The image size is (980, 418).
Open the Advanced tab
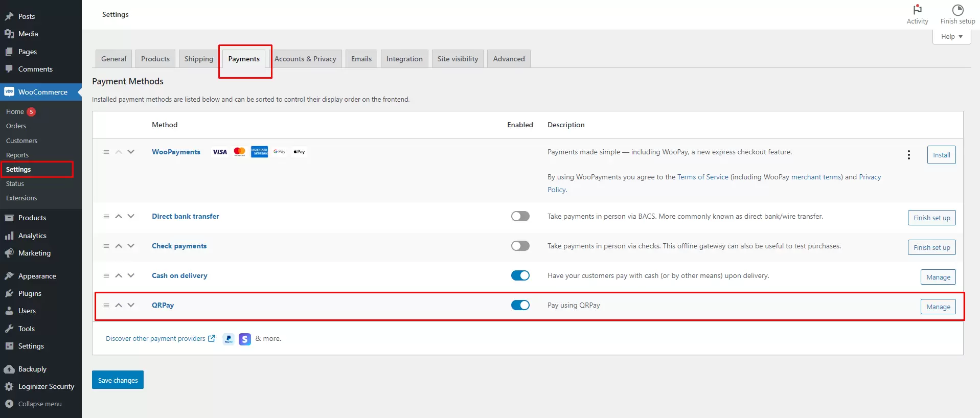tap(509, 59)
